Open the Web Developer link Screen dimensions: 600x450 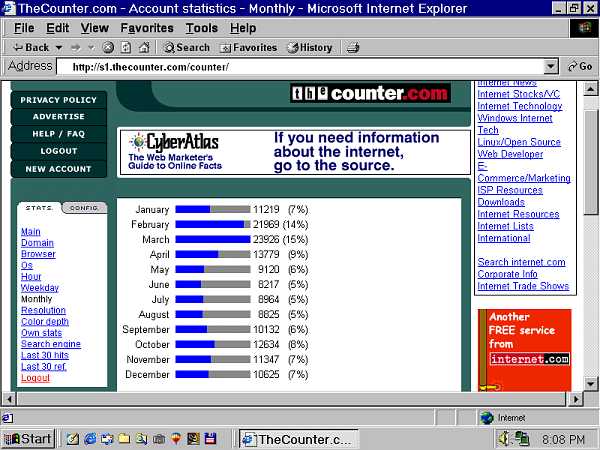point(510,154)
